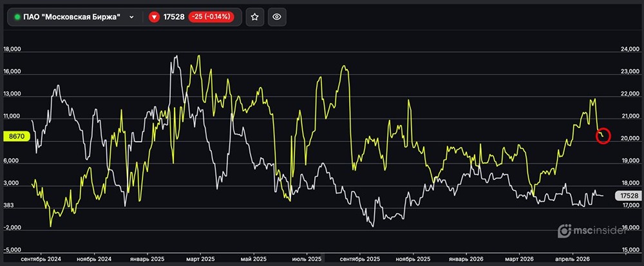Click the 24,000 right axis label
Image resolution: width=644 pixels, height=266 pixels.
(629, 50)
